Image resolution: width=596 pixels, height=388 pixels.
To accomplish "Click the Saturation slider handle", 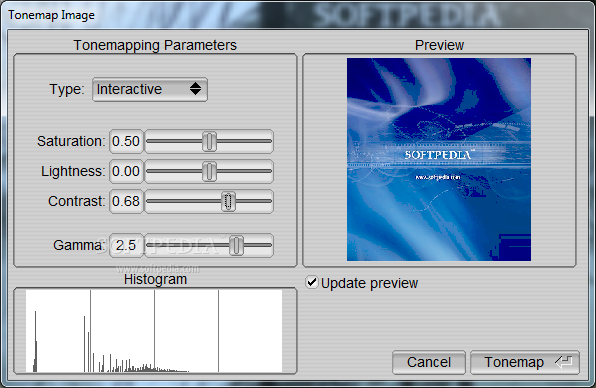I will point(209,141).
